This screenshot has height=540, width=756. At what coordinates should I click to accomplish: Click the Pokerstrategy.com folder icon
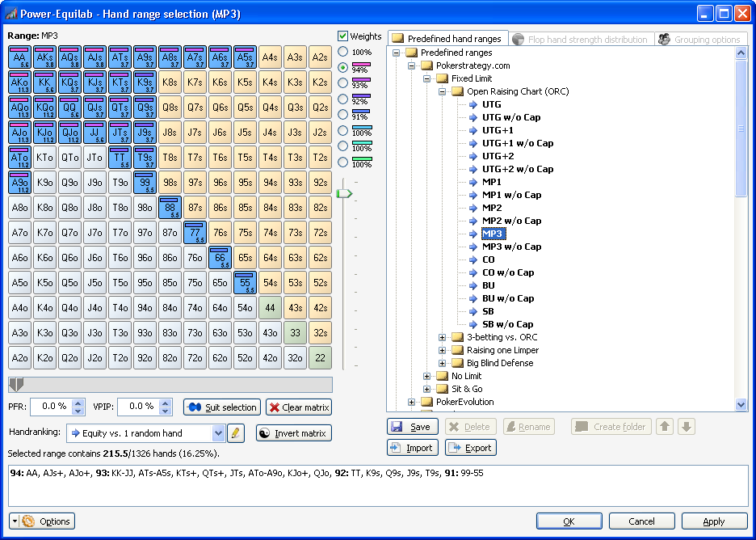(426, 65)
